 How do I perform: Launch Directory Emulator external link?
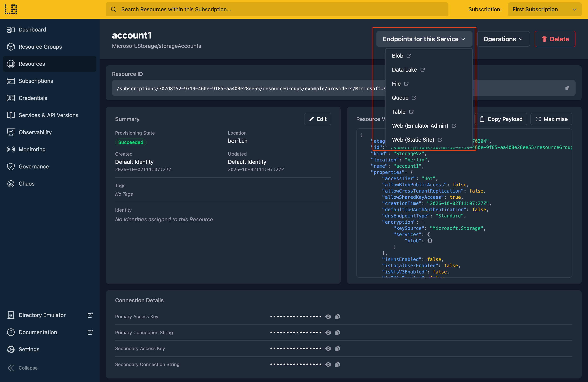(x=50, y=315)
